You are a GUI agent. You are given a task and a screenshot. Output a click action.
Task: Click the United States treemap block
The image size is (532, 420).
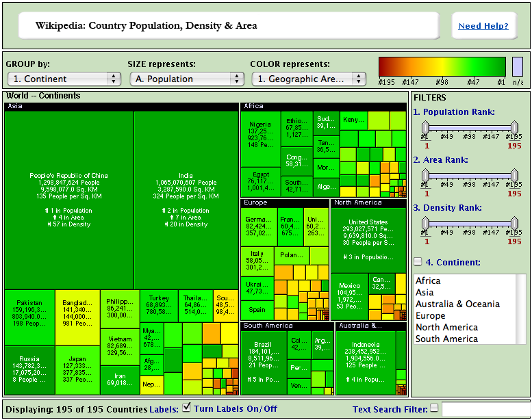click(368, 239)
